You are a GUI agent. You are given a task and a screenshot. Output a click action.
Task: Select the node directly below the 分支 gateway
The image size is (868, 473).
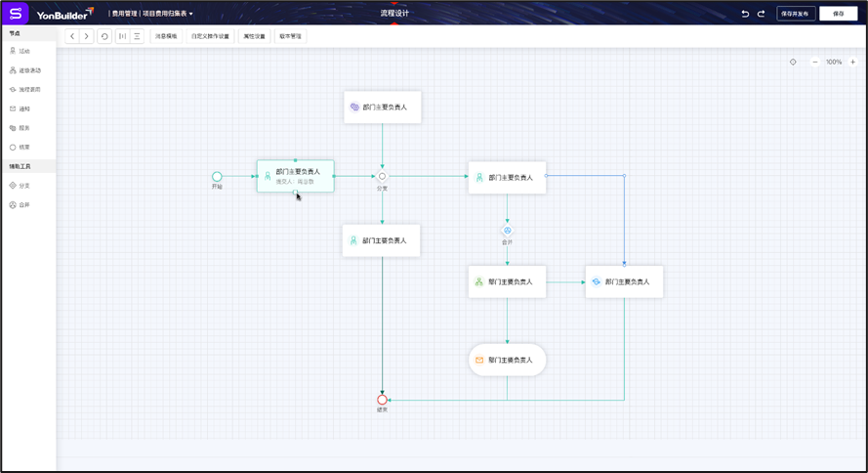pyautogui.click(x=382, y=240)
